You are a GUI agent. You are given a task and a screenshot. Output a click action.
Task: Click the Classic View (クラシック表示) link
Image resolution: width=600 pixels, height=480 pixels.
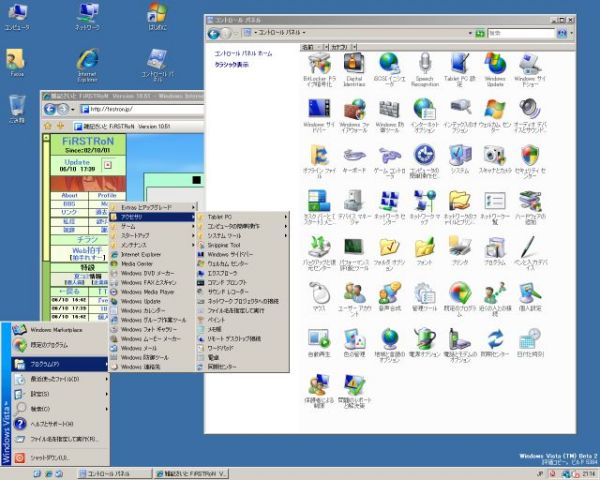coord(232,64)
